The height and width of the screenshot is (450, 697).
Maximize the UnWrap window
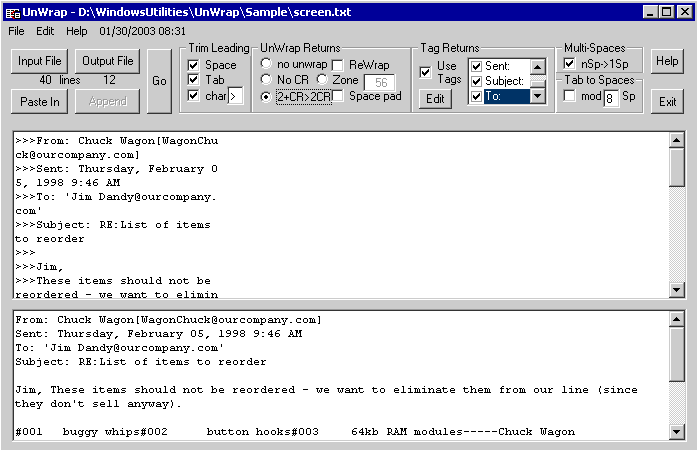[x=666, y=12]
